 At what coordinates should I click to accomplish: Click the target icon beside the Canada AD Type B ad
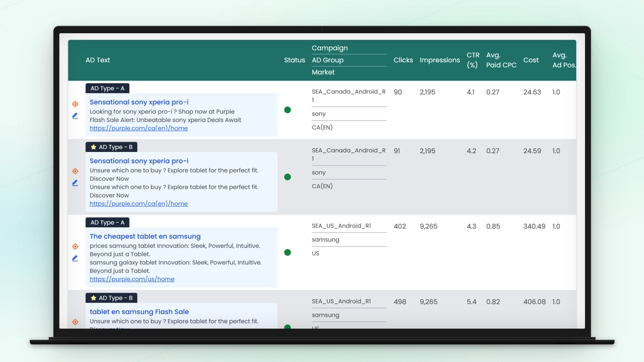click(x=75, y=171)
